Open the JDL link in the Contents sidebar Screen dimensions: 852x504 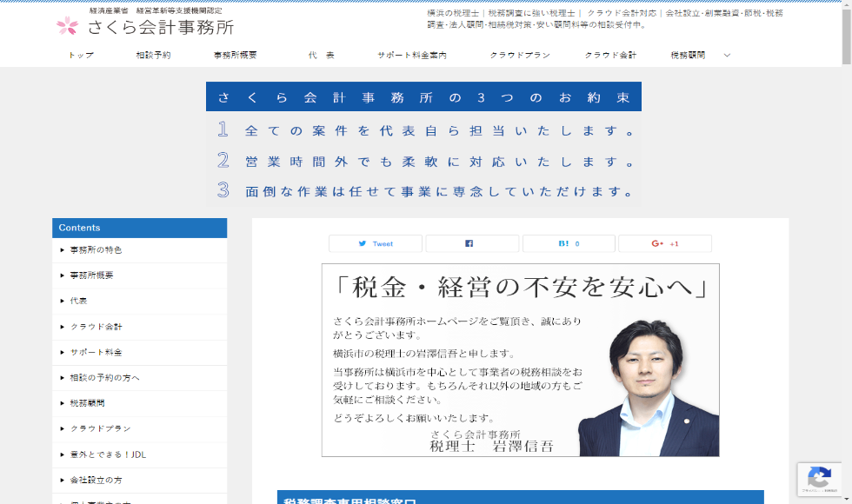tap(140, 455)
